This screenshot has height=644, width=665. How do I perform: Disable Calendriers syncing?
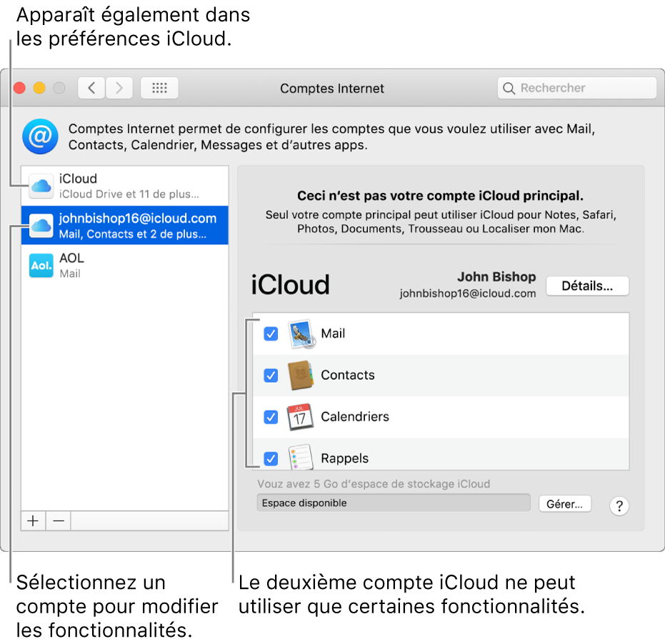[x=271, y=417]
